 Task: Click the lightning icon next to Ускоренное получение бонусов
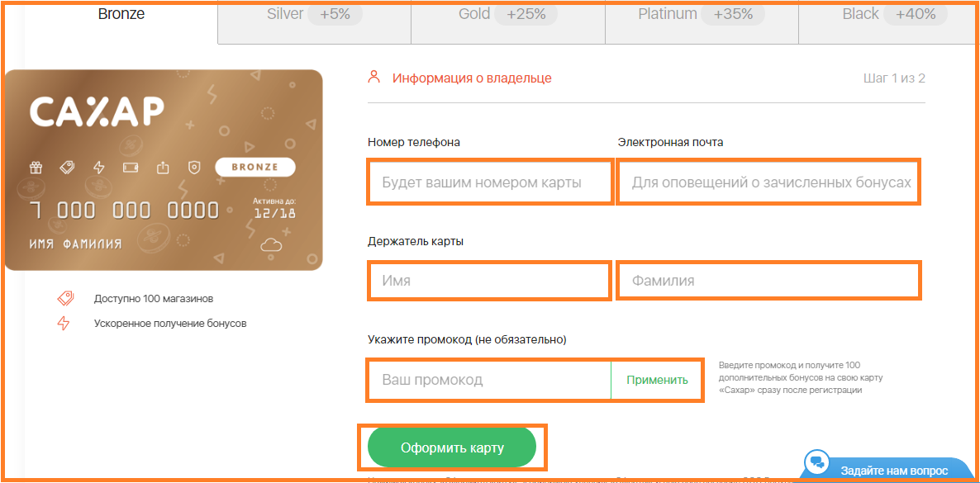pos(64,324)
